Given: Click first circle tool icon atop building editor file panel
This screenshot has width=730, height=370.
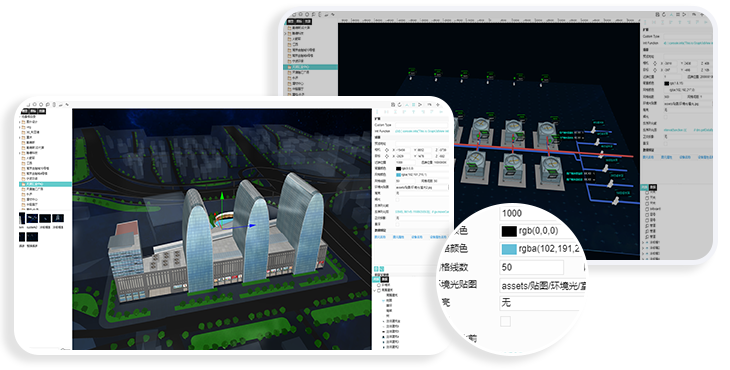Looking at the screenshot, I should pos(34,105).
